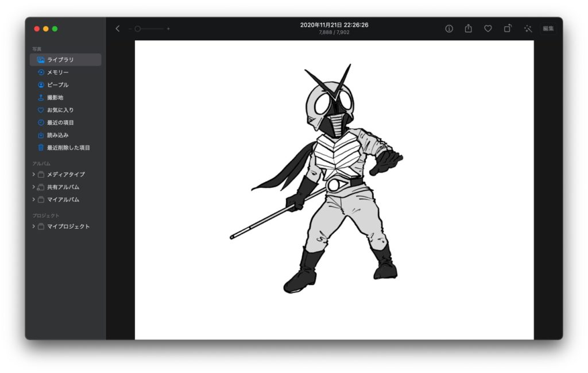Viewport: 588px width, 373px height.
Task: Auto-enhance photo with magic wand icon
Action: (x=528, y=29)
